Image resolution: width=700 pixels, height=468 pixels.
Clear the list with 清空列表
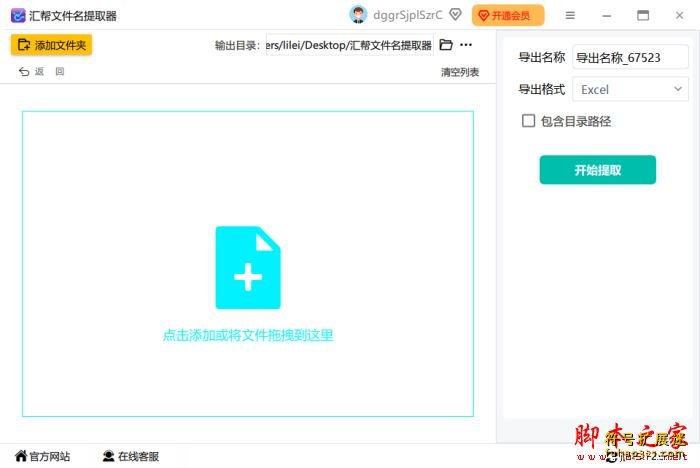point(460,72)
